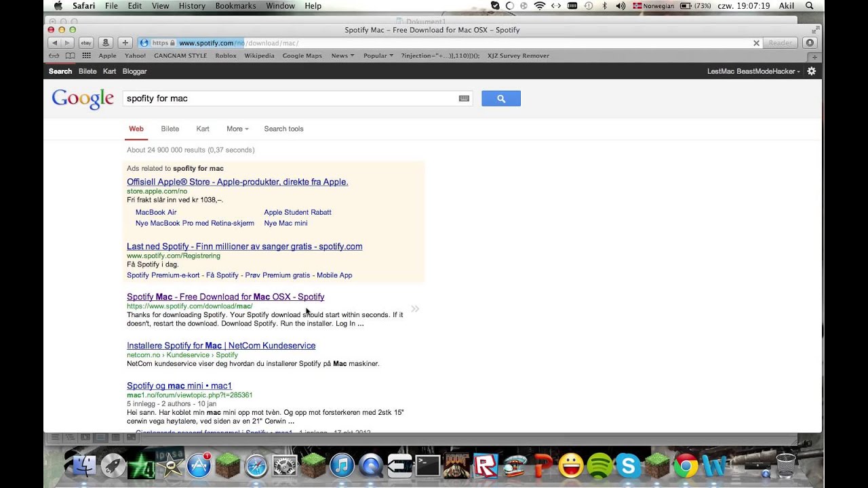868x488 pixels.
Task: Open Google settings gear icon
Action: click(811, 71)
